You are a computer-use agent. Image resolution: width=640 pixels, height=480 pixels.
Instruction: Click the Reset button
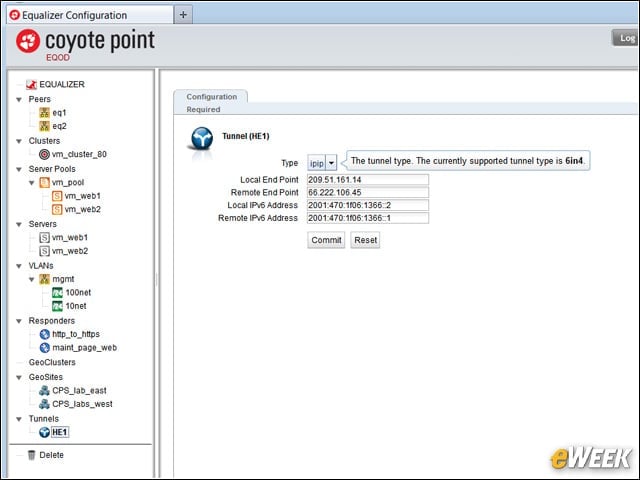point(365,240)
